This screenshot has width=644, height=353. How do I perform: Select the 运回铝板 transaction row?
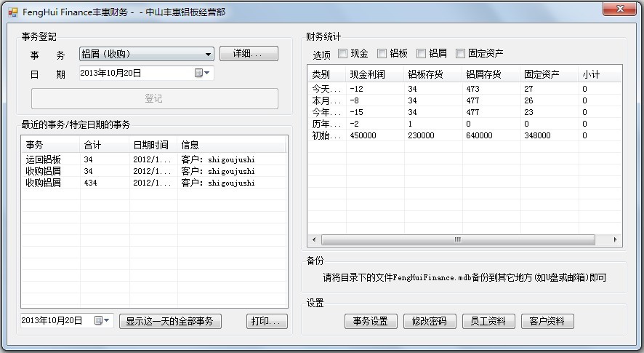pos(154,159)
